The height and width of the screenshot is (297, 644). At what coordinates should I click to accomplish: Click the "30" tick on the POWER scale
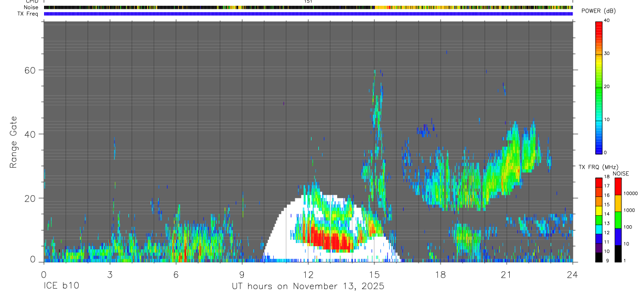click(x=607, y=54)
